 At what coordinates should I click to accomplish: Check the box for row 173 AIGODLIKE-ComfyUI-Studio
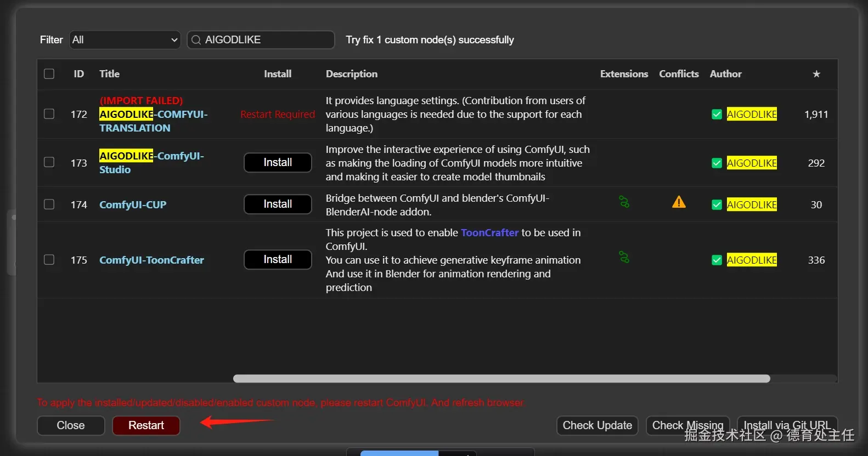coord(49,162)
